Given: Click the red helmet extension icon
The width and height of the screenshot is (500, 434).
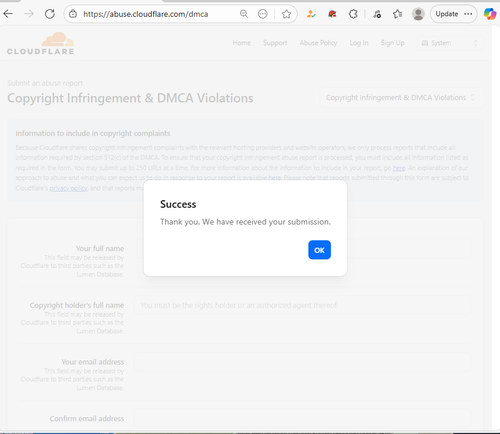Looking at the screenshot, I should [332, 14].
